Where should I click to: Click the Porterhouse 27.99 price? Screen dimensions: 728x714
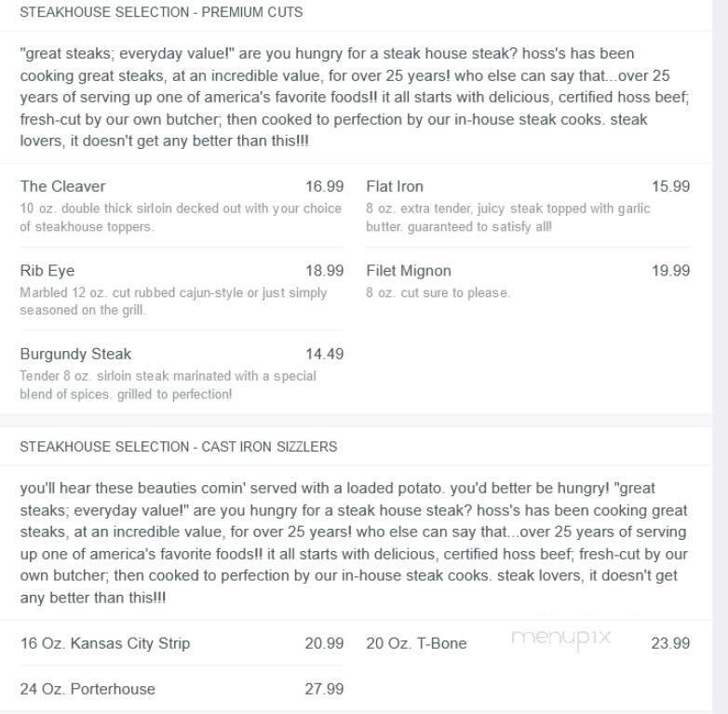[324, 689]
